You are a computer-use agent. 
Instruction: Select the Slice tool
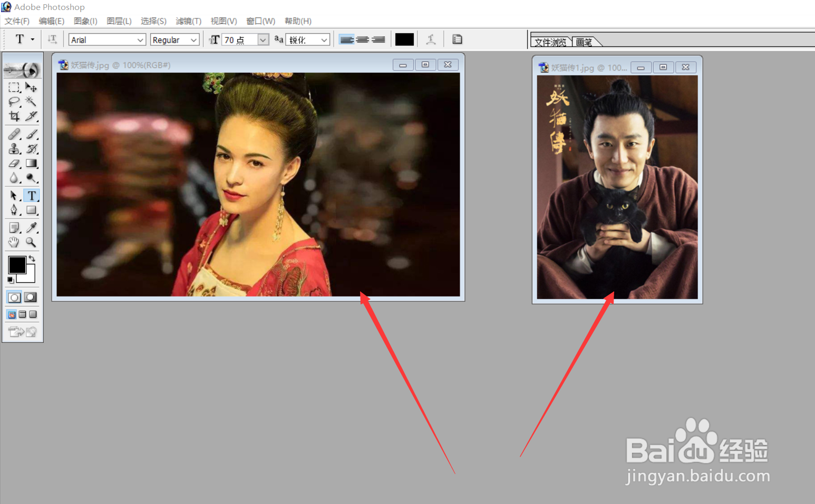tap(31, 116)
